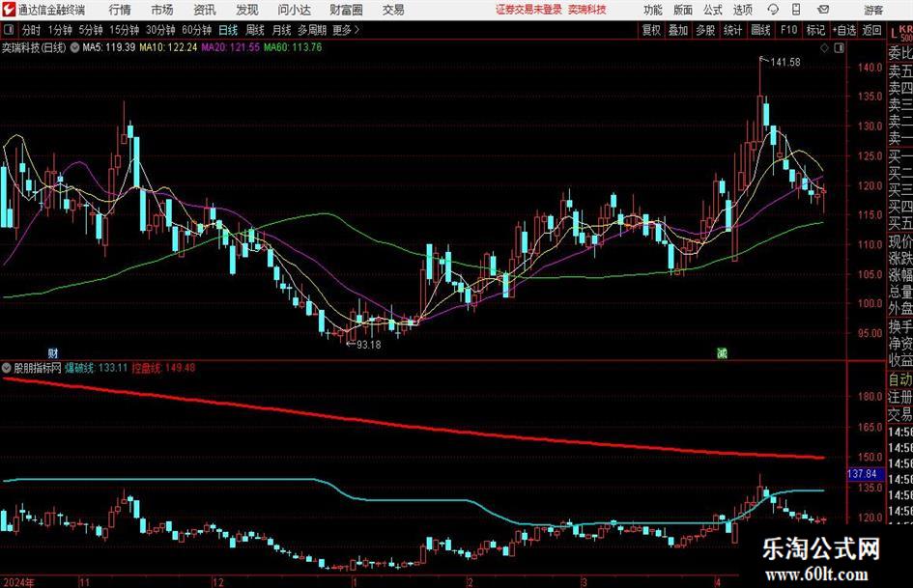Select the 日线 period

[228, 30]
